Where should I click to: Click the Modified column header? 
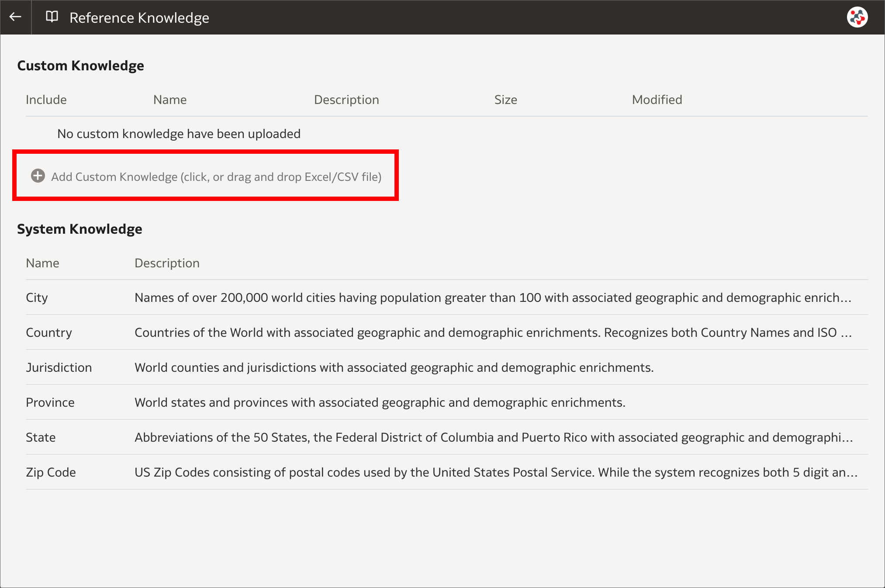pyautogui.click(x=657, y=100)
